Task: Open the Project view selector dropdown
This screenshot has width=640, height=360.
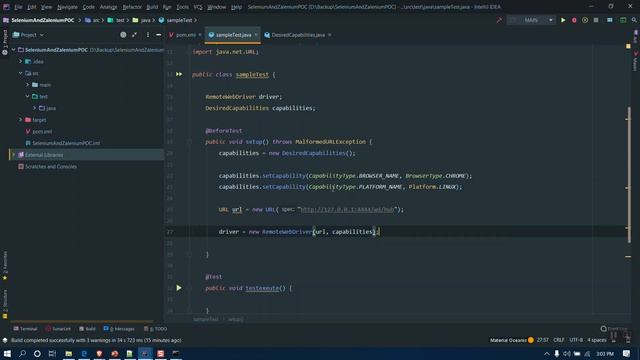Action: tap(28, 35)
